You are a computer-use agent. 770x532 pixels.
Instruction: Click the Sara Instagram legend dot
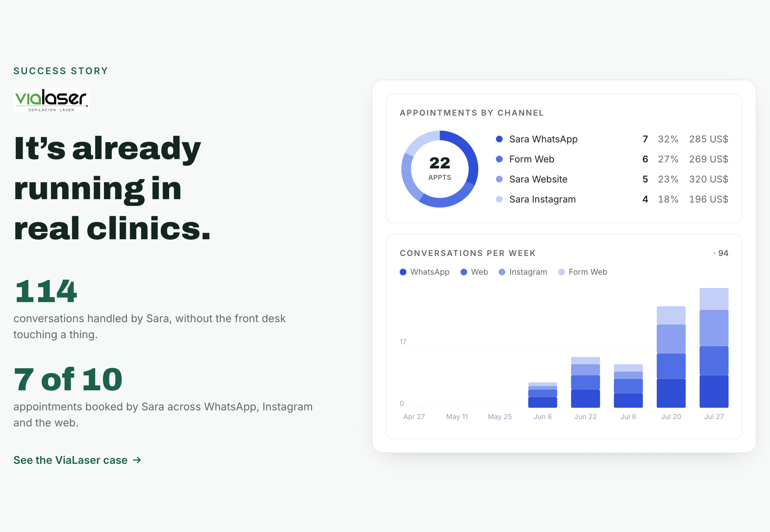tap(499, 199)
